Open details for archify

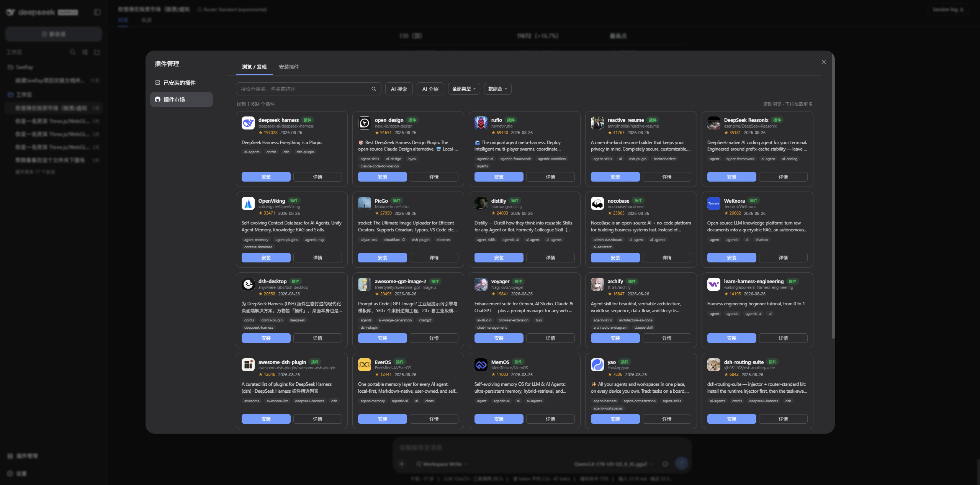click(667, 338)
